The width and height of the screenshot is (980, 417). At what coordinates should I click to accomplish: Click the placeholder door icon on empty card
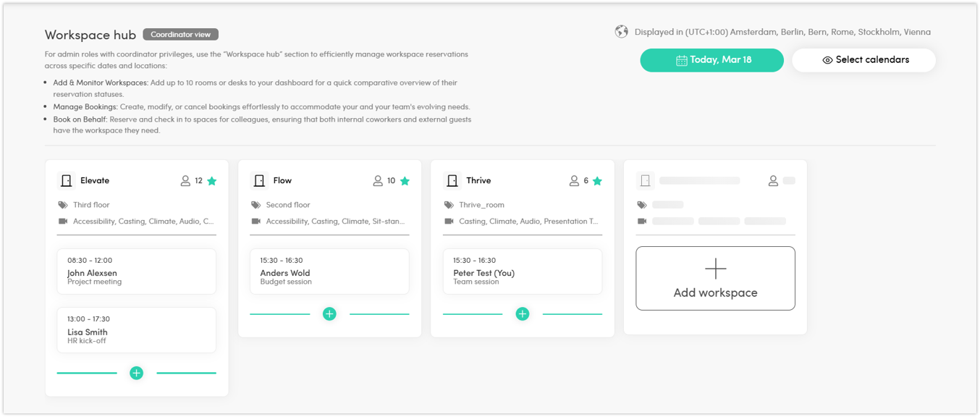[x=645, y=181]
